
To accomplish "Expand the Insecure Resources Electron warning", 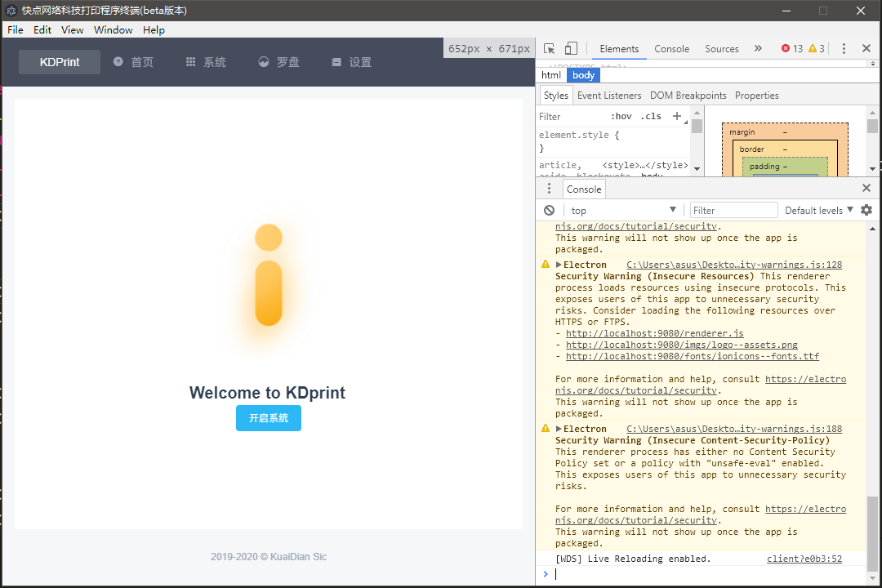I will (559, 265).
